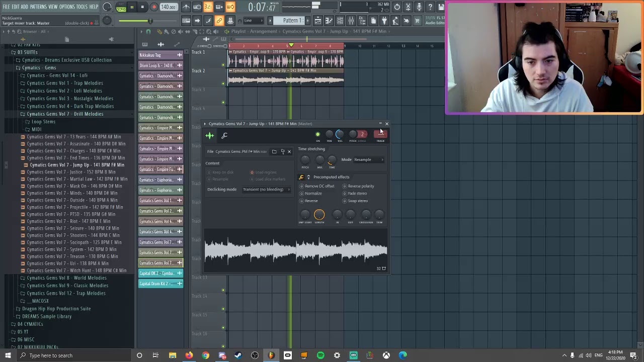Open Spotify from the taskbar
The image size is (644, 362).
click(320, 355)
